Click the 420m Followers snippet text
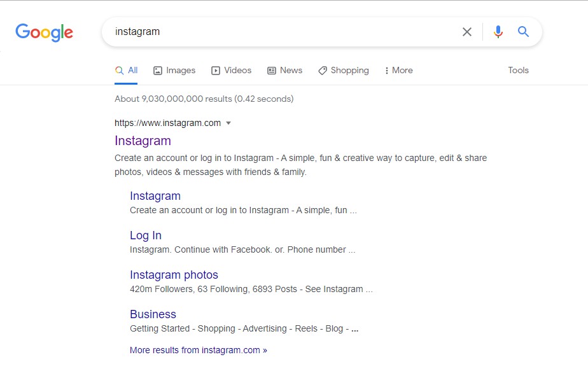This screenshot has width=588, height=378. coord(251,289)
